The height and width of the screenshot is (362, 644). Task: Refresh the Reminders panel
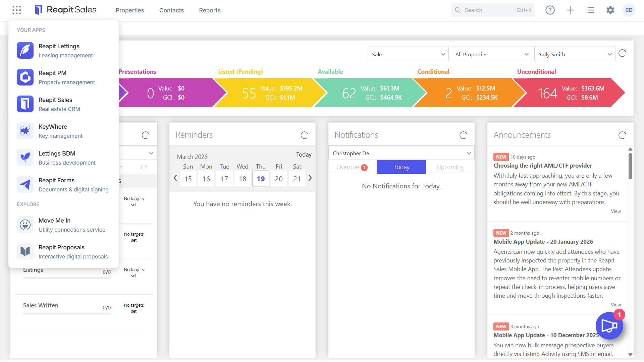(x=305, y=135)
